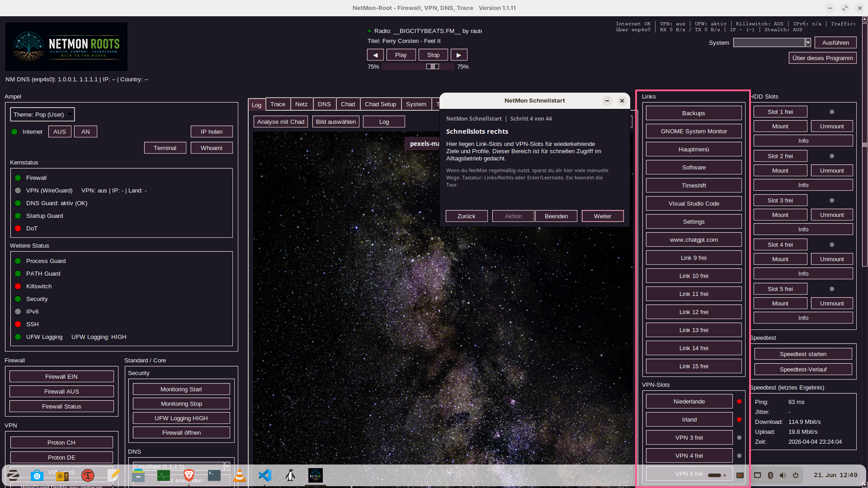This screenshot has height=488, width=868.
Task: Open the radio app icon in the dock
Action: 62,475
